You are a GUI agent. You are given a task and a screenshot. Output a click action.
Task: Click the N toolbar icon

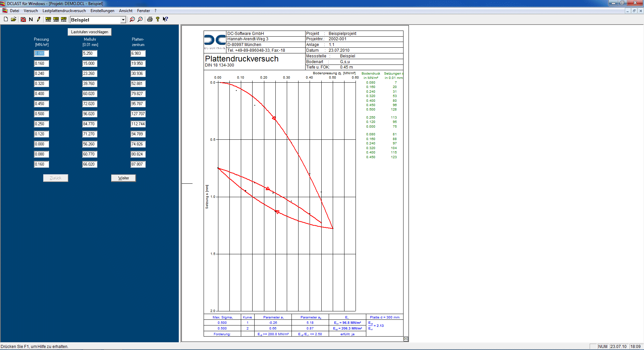[31, 19]
